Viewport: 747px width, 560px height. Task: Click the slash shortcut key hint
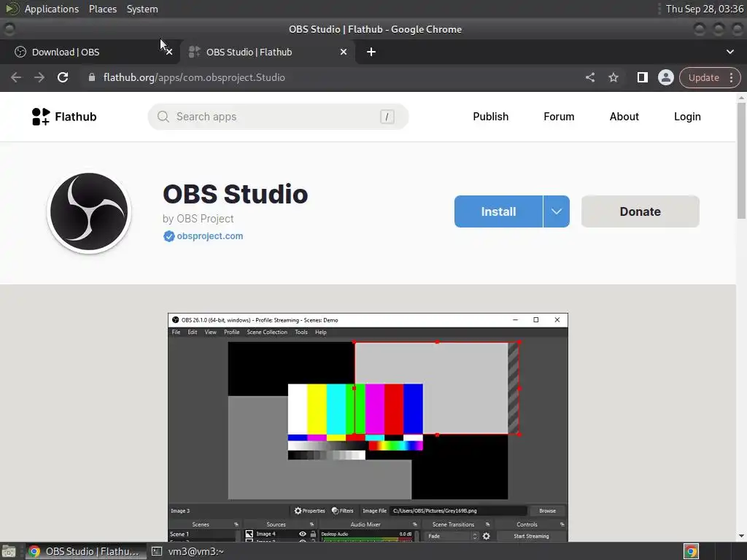point(387,117)
